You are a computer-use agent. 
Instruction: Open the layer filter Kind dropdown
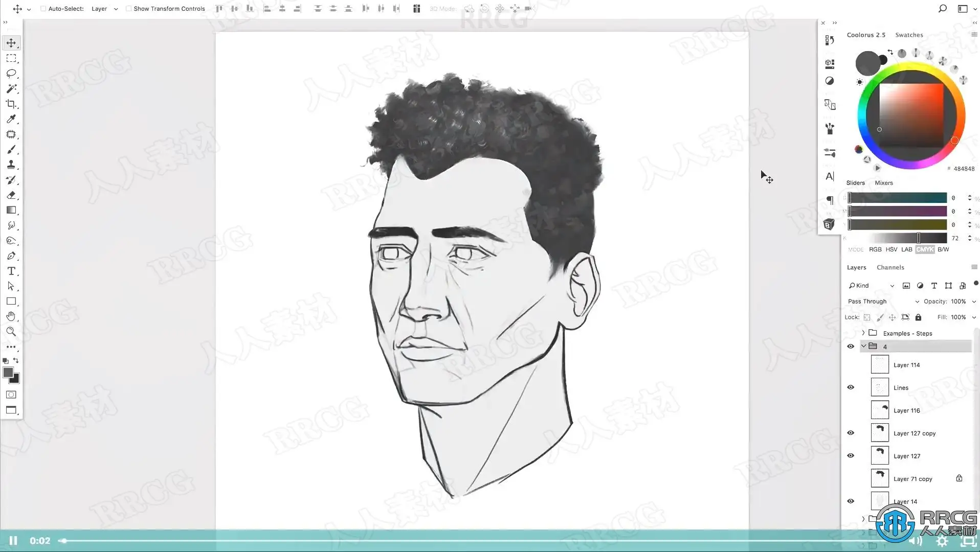pyautogui.click(x=871, y=286)
